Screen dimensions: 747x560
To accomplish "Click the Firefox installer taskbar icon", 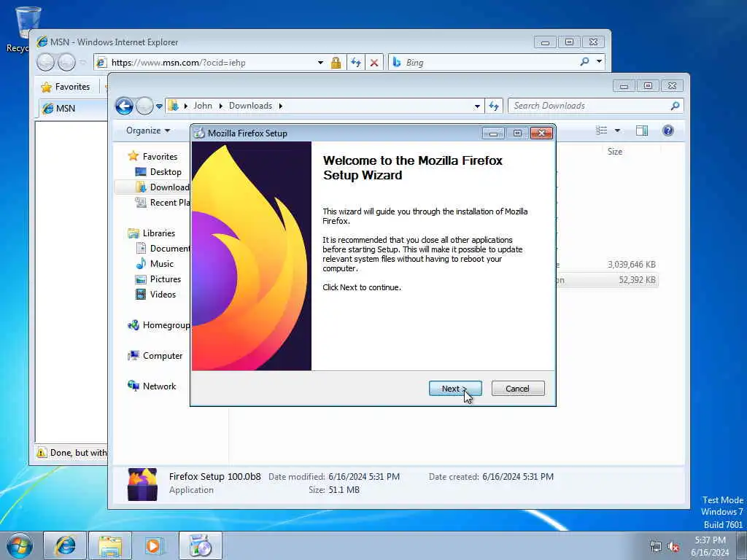I will click(x=201, y=545).
